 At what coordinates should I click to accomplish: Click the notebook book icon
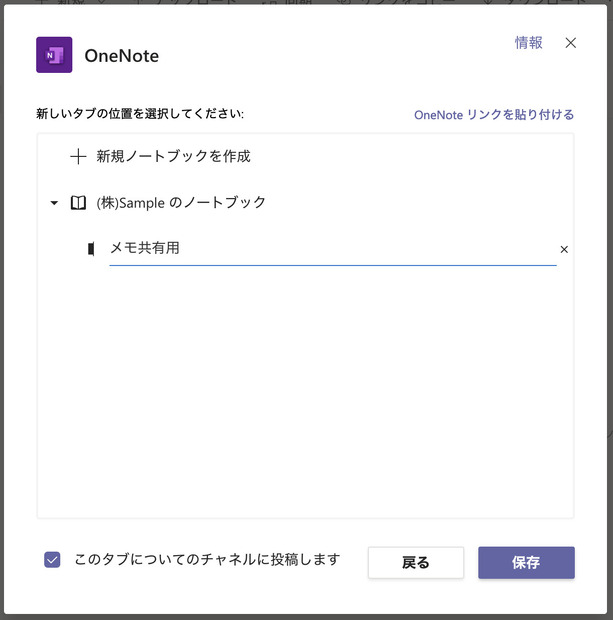(x=78, y=203)
